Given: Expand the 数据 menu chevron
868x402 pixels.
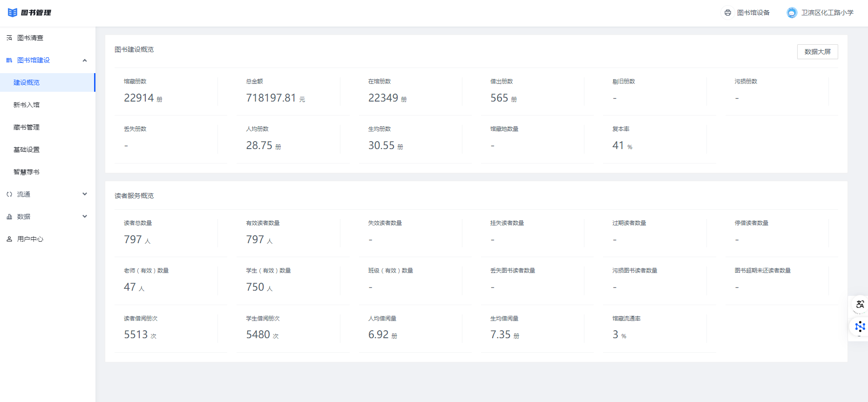Looking at the screenshot, I should coord(85,217).
